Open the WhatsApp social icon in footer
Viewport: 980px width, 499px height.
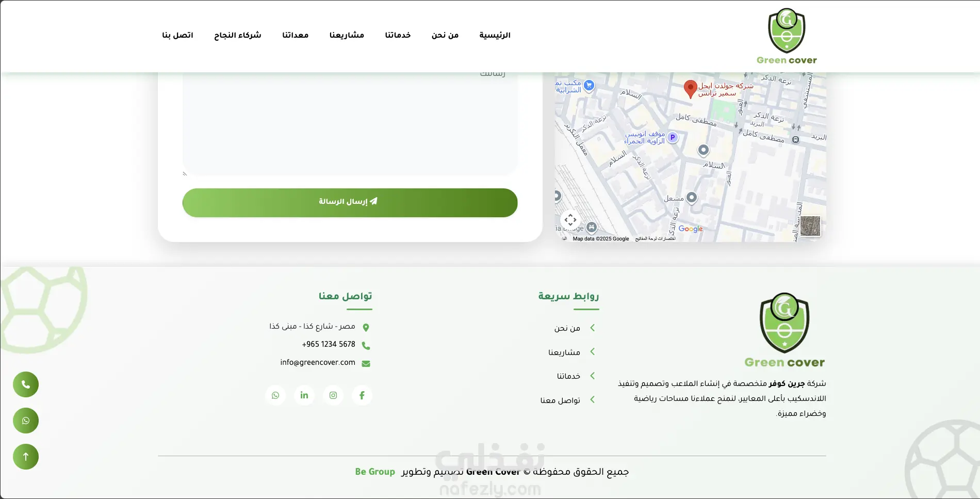click(275, 395)
